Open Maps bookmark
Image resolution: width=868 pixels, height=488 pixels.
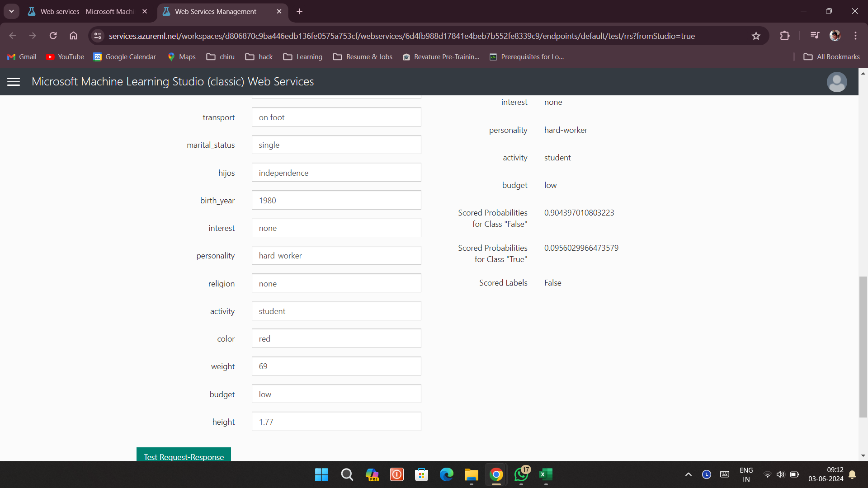181,57
